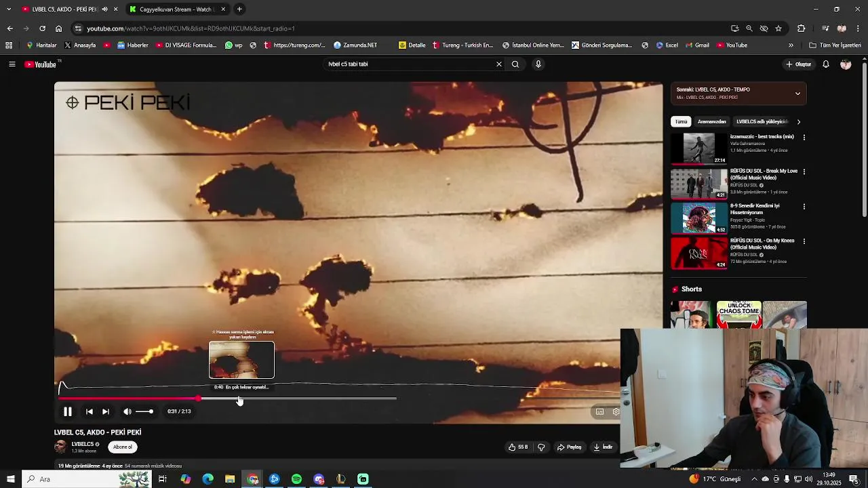This screenshot has width=868, height=488.
Task: Open the Zamunda.NET bookmark
Action: point(355,45)
